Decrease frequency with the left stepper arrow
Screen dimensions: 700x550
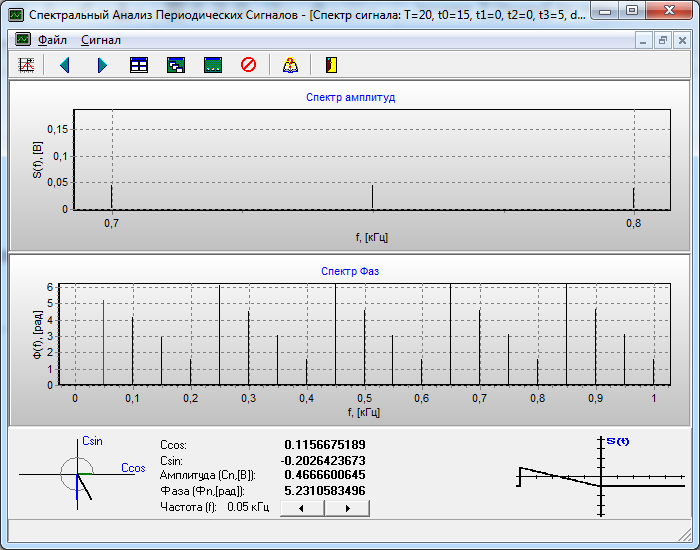point(302,508)
